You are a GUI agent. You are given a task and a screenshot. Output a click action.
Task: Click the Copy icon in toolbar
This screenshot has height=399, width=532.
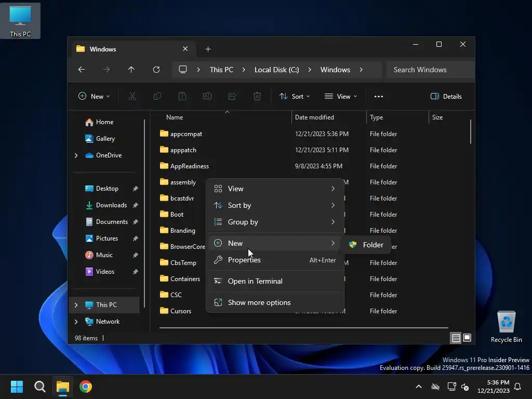(x=157, y=96)
